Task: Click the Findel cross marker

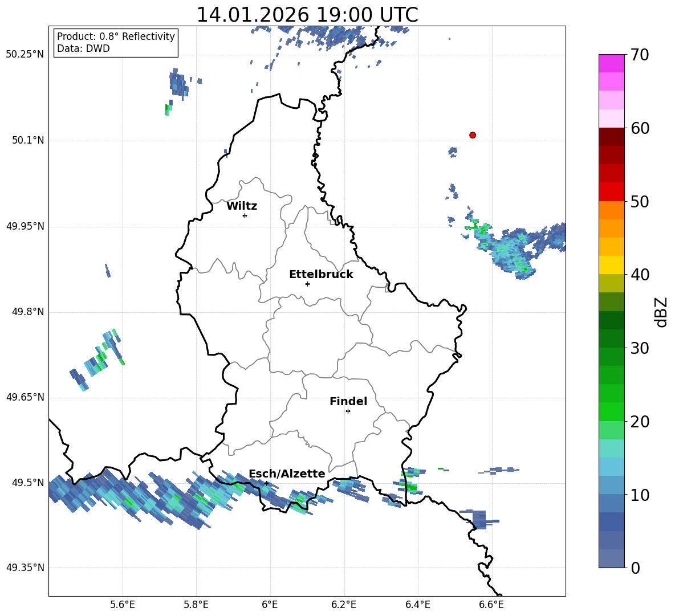Action: coord(348,411)
